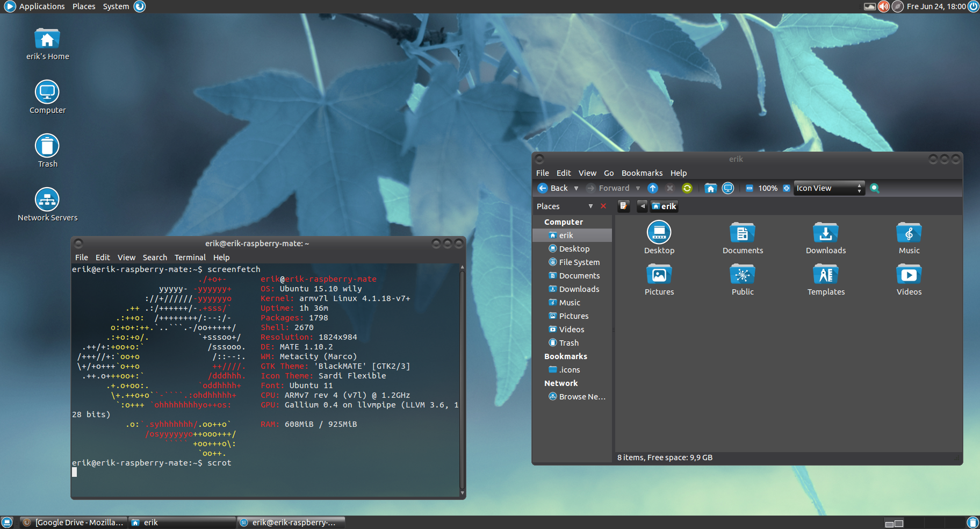Open the Places menu in top panel
980x529 pixels.
(x=84, y=6)
